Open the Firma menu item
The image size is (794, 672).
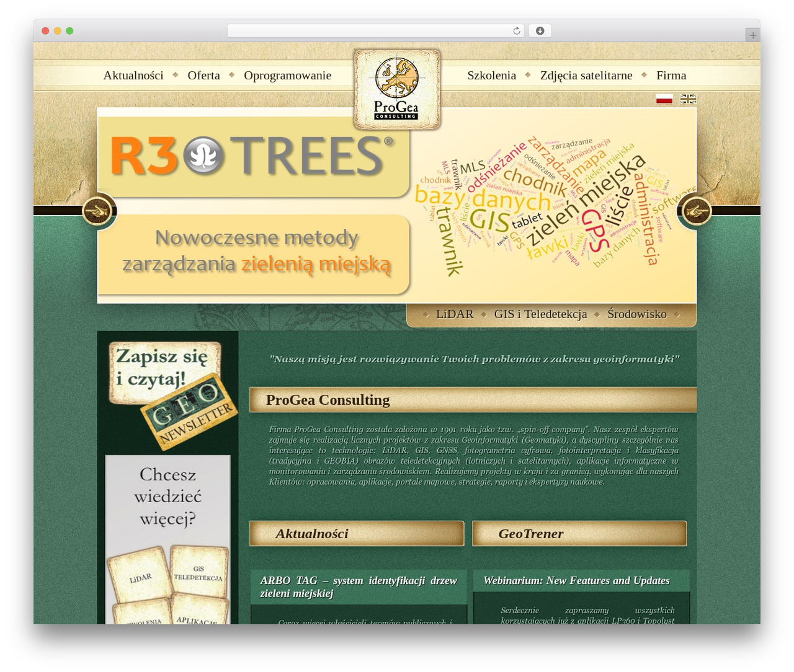671,75
